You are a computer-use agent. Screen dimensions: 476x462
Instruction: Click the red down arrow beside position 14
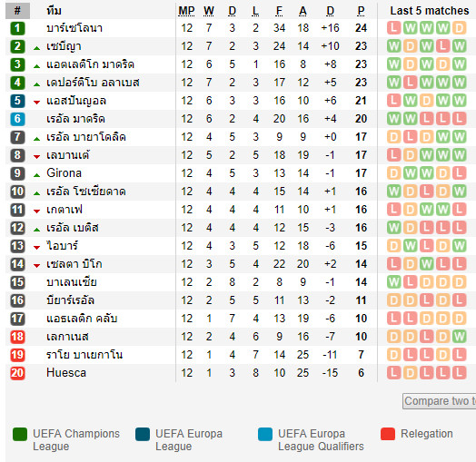(36, 266)
